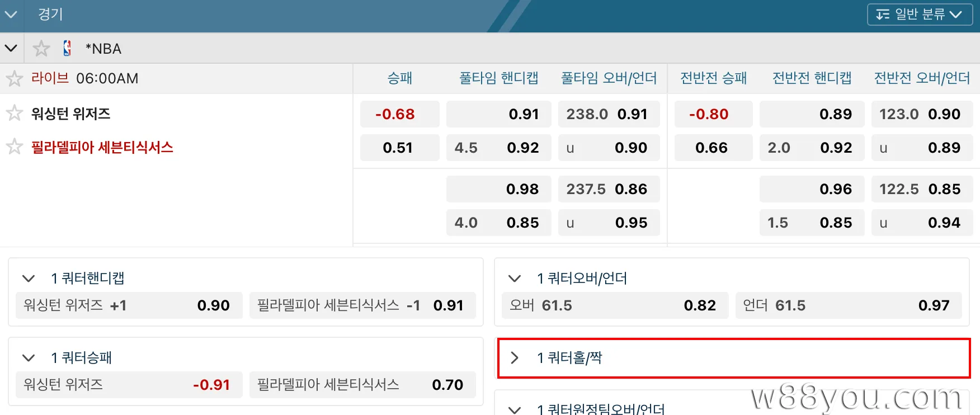Collapse the 경기 section chevron
980x415 pixels.
click(11, 15)
